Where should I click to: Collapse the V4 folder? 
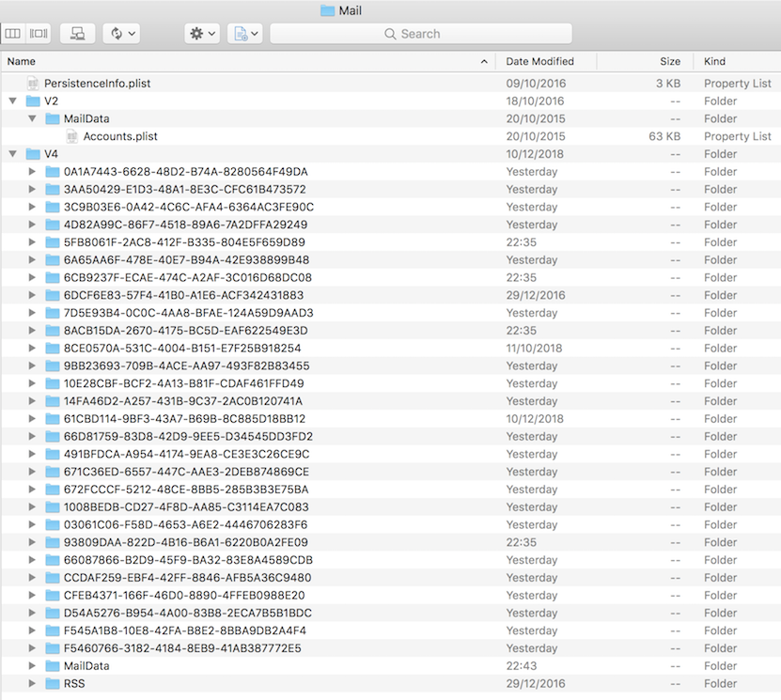(x=13, y=154)
